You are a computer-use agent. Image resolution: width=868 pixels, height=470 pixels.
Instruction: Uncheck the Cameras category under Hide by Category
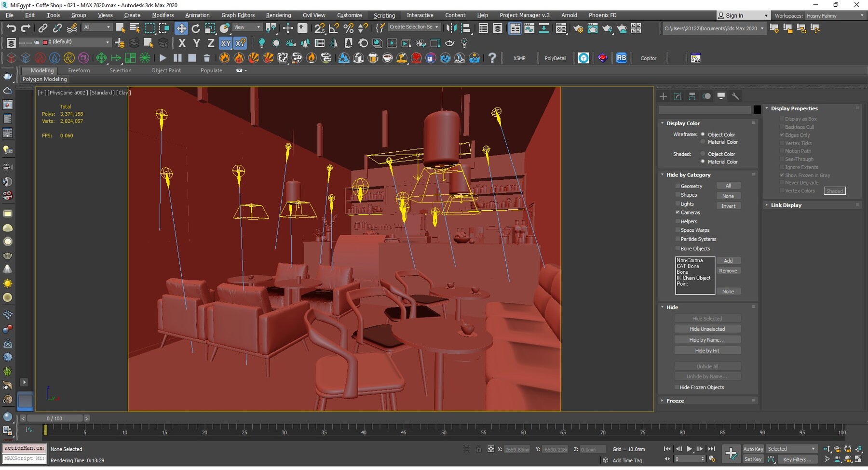tap(678, 212)
